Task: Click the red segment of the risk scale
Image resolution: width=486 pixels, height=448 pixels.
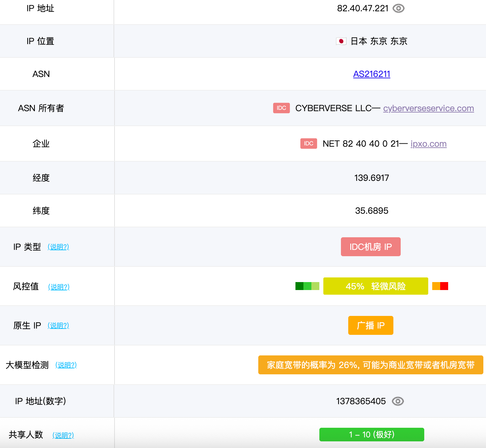Action: 444,286
